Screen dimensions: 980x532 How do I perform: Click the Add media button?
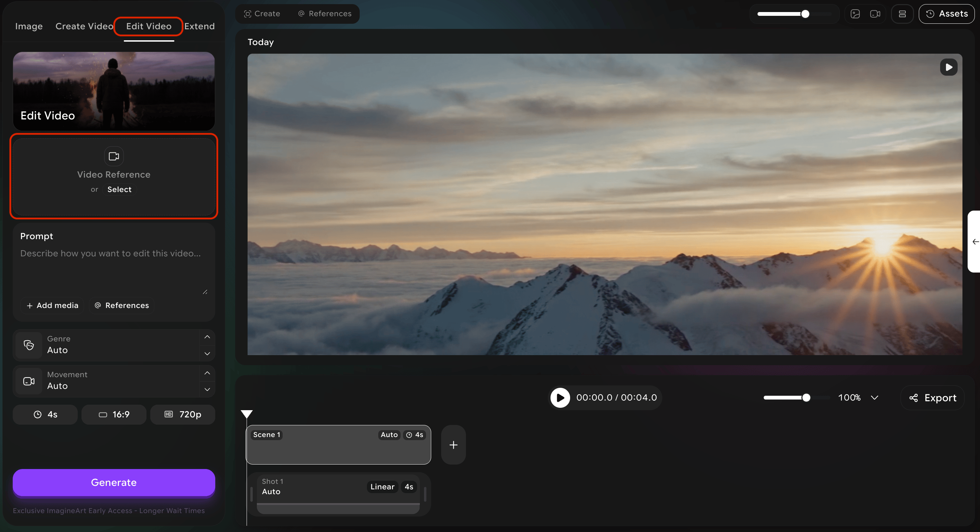(52, 306)
